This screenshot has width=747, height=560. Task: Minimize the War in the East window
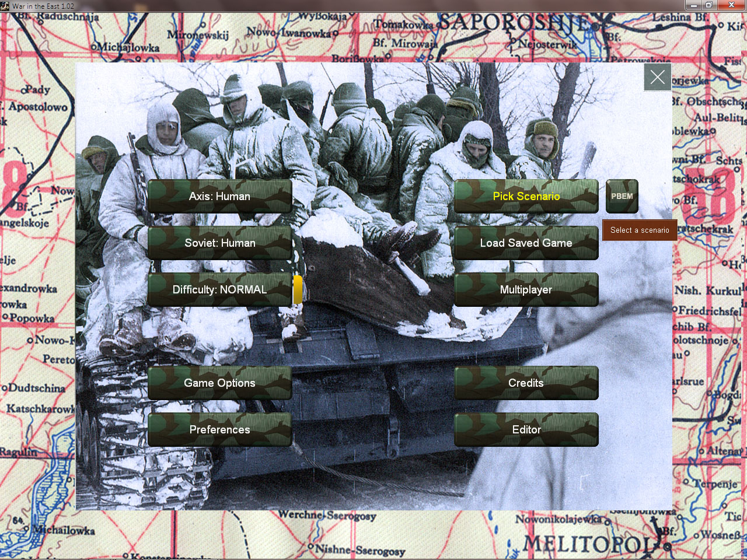[x=693, y=5]
